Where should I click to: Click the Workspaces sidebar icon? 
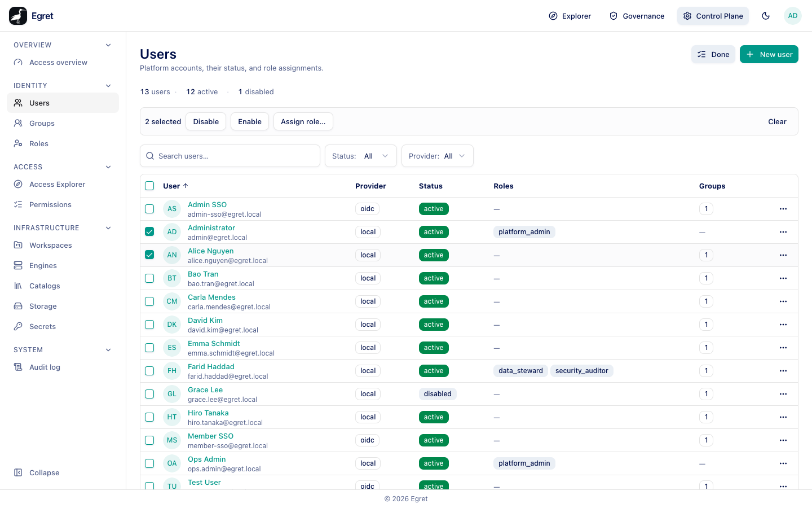[18, 245]
